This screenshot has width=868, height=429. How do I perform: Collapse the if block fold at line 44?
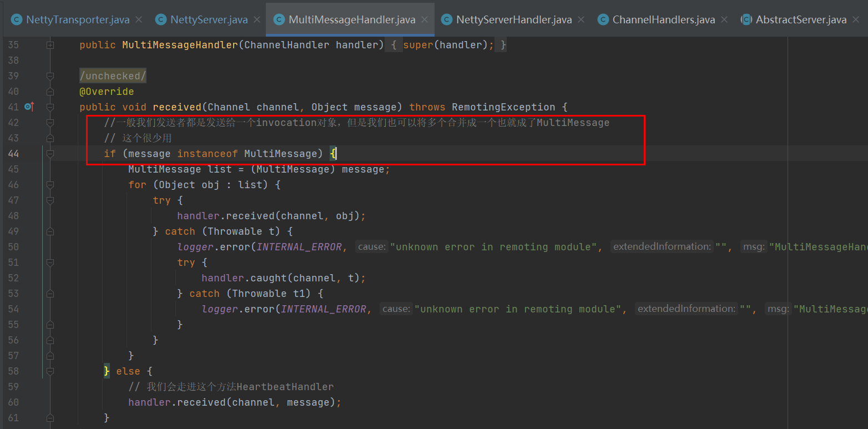point(50,154)
